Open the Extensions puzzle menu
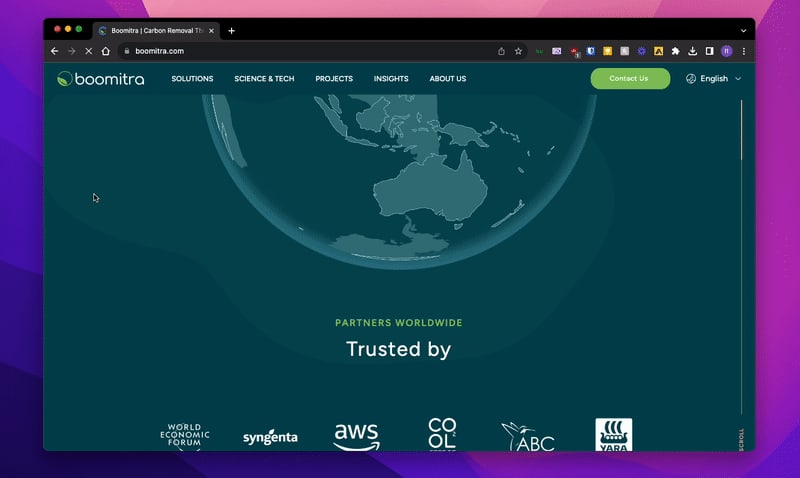 point(676,51)
